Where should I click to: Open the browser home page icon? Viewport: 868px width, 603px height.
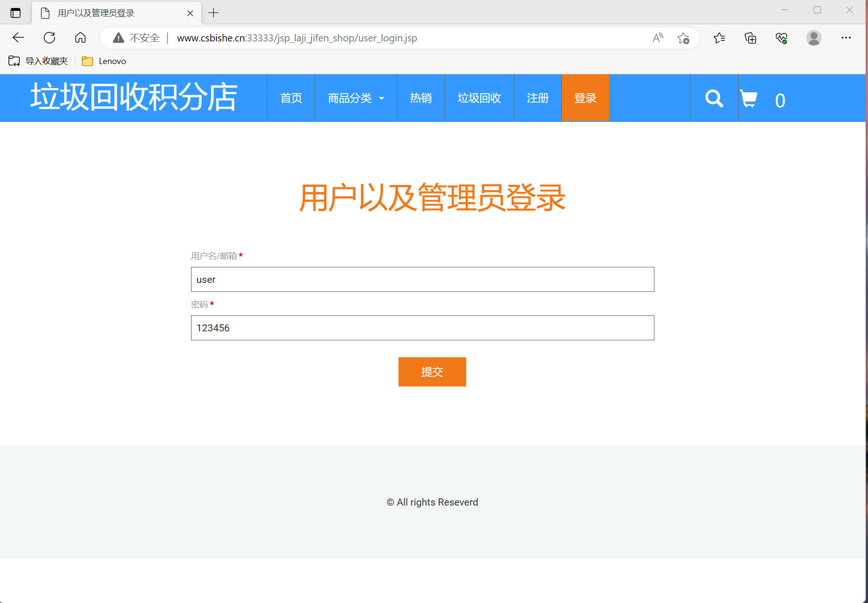pyautogui.click(x=80, y=38)
